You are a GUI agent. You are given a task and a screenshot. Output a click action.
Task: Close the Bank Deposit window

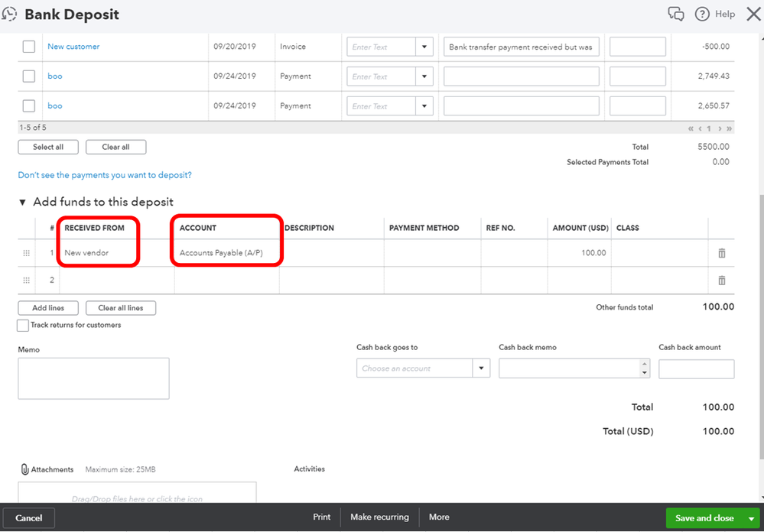click(x=754, y=14)
